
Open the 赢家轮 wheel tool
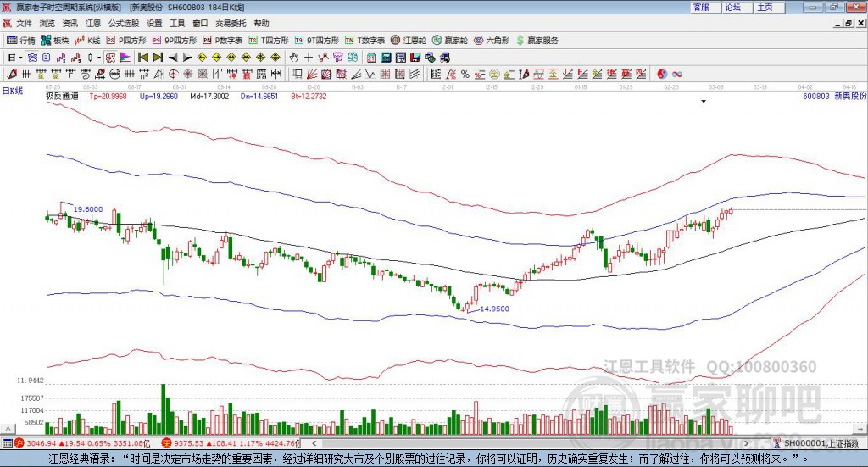[x=450, y=41]
